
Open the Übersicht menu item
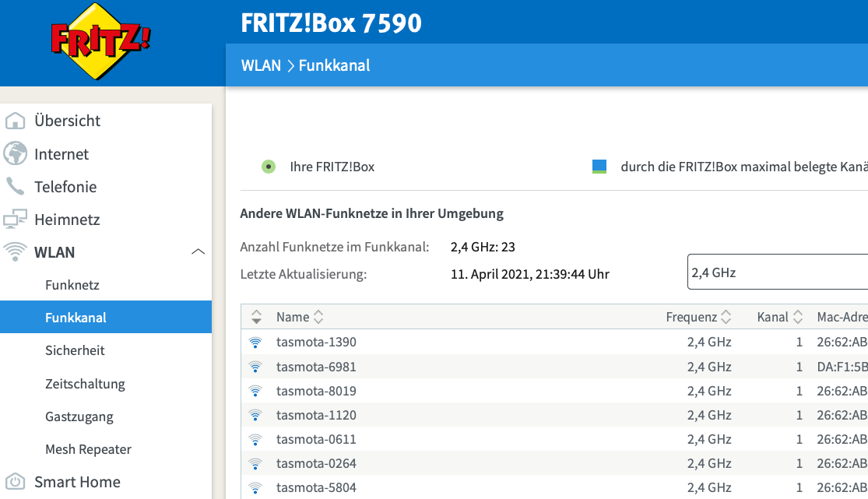[x=68, y=121]
